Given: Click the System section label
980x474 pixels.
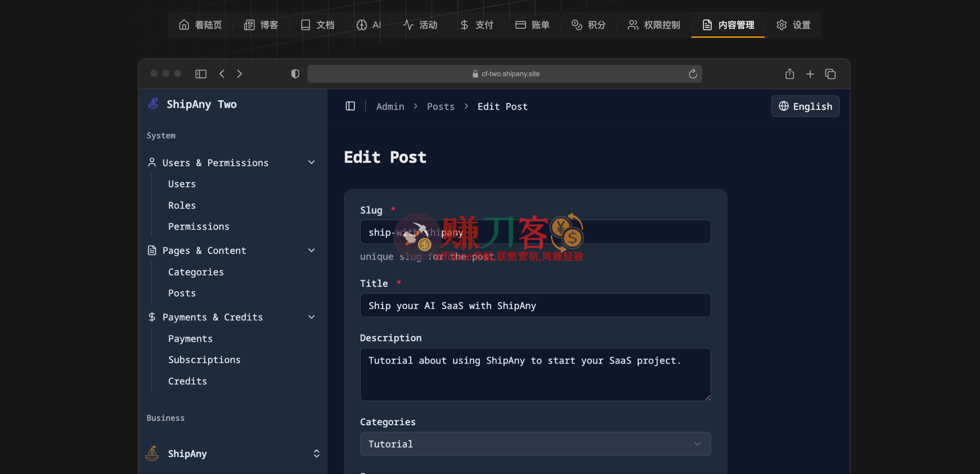Looking at the screenshot, I should [x=161, y=136].
